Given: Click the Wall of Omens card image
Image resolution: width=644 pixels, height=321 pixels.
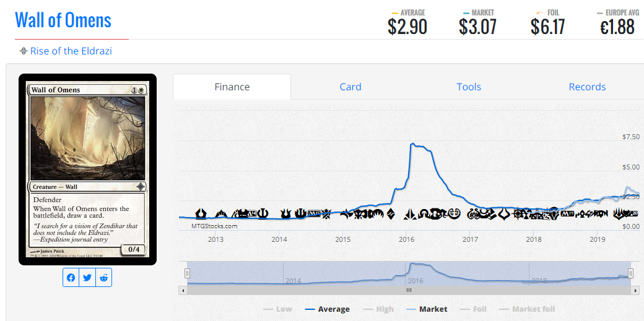Looking at the screenshot, I should click(x=87, y=169).
